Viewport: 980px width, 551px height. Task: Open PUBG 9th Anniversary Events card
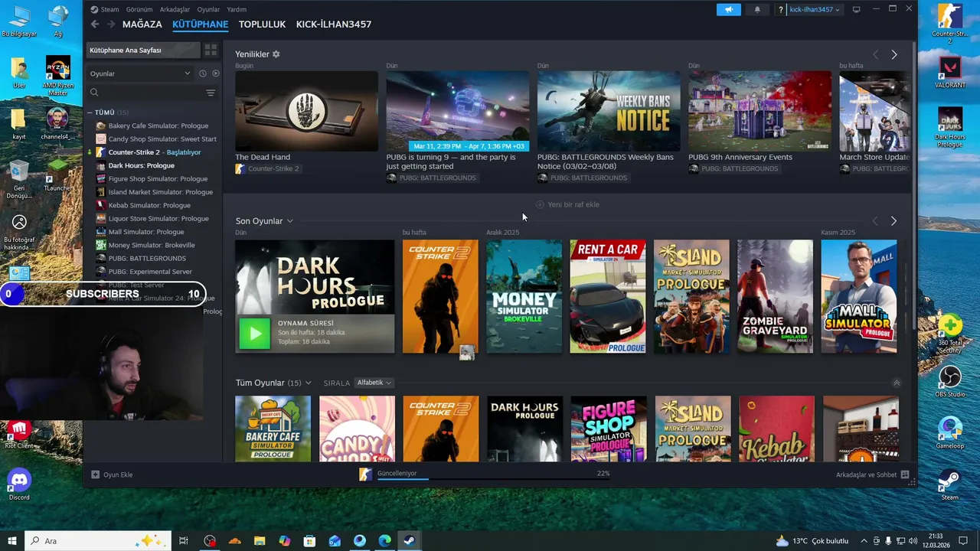tap(759, 112)
